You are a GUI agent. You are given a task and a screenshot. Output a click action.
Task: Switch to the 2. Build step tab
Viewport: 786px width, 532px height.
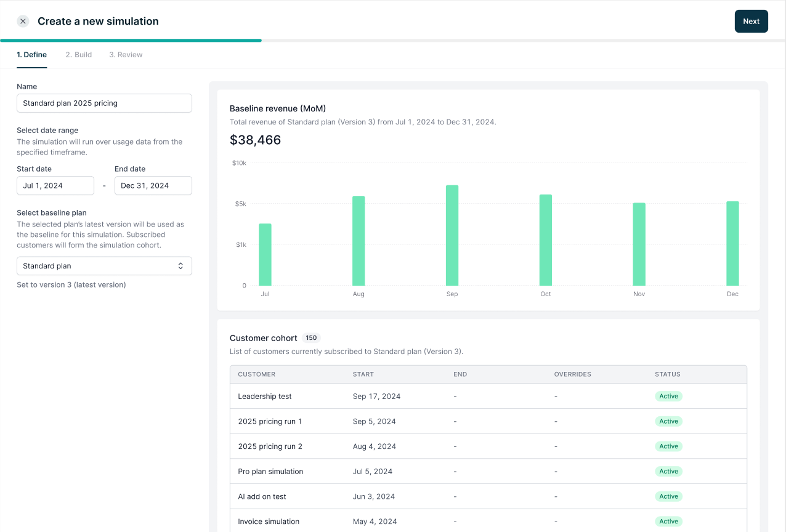click(x=79, y=55)
